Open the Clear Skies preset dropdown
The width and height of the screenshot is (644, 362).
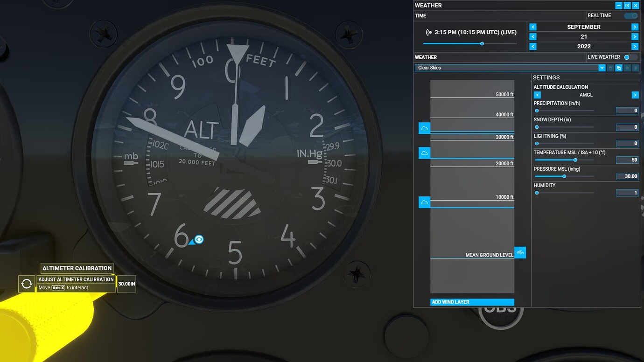click(x=602, y=68)
